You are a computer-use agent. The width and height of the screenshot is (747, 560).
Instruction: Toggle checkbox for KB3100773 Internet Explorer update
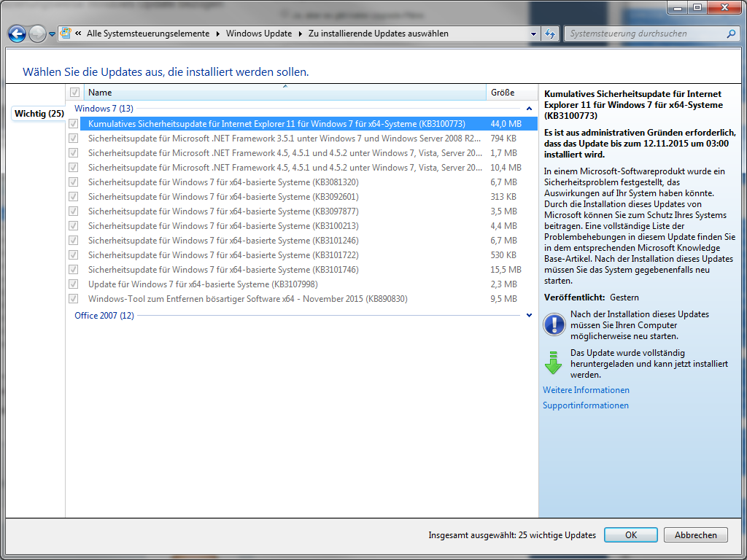point(74,124)
